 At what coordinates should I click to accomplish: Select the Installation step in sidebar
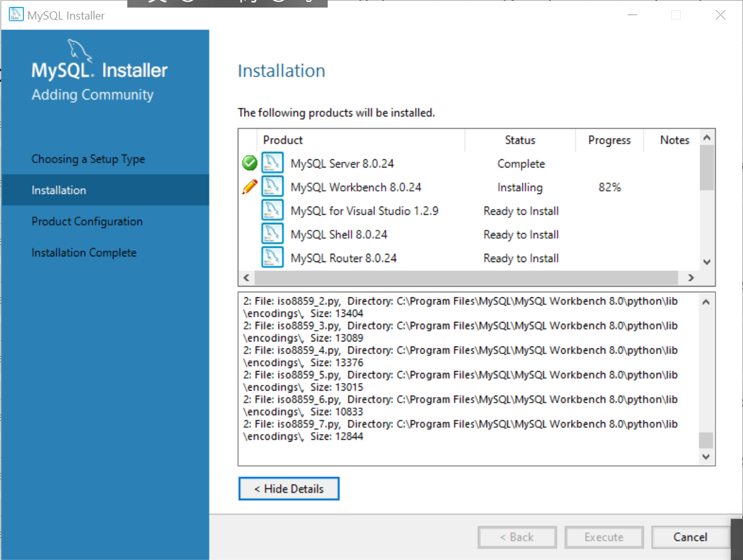pyautogui.click(x=105, y=190)
